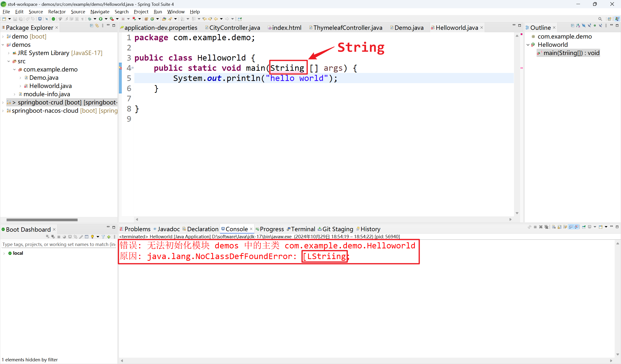Click the Open Console monitor icon in main toolbar

pos(40,19)
